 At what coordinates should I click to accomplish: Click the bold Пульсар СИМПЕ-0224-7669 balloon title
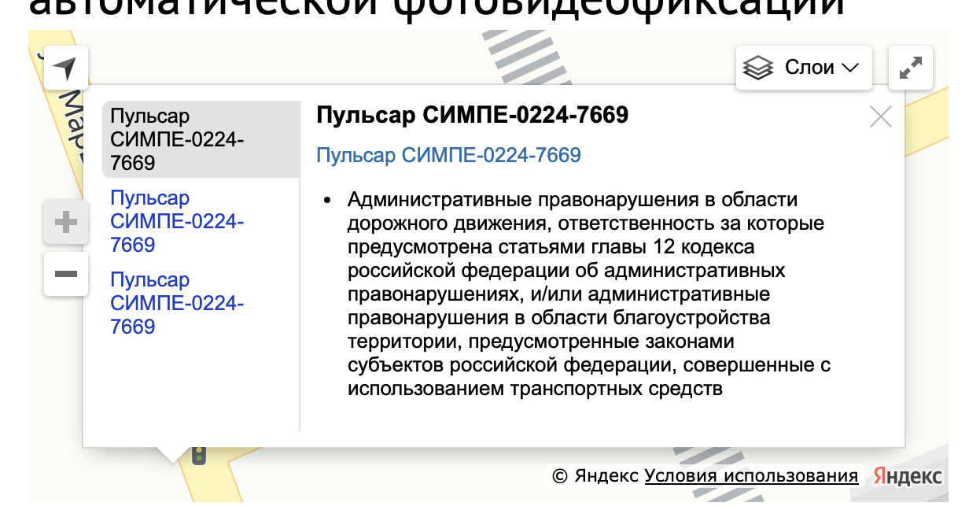[x=472, y=116]
